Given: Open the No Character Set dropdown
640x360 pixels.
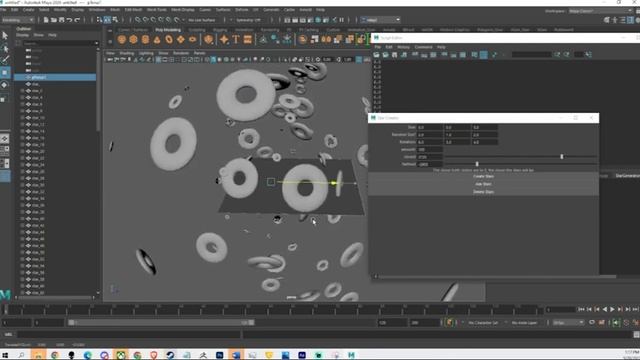Looking at the screenshot, I should [x=484, y=322].
